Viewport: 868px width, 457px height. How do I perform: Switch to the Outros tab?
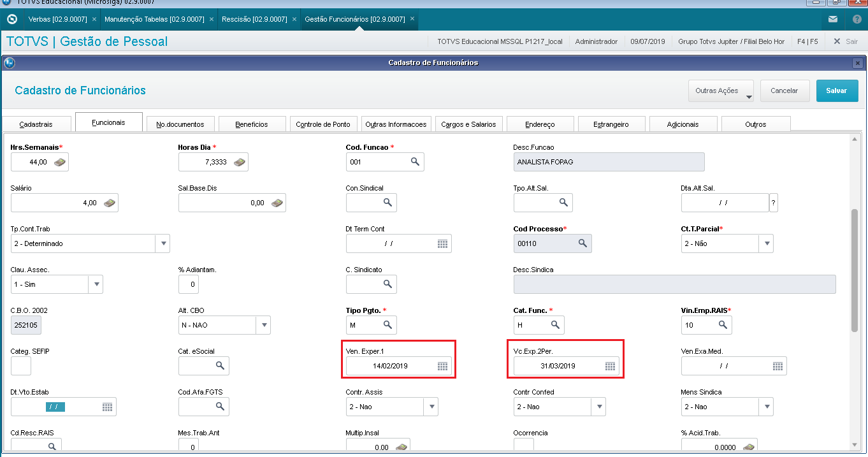pos(756,124)
